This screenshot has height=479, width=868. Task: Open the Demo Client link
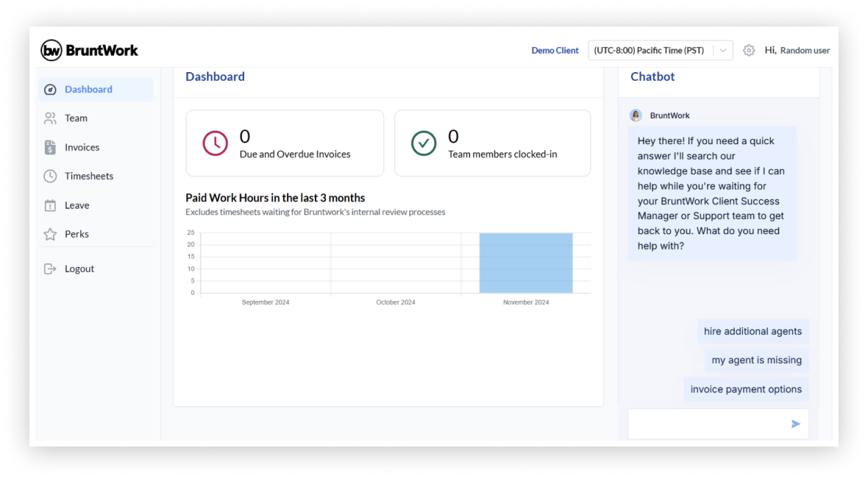coord(555,50)
